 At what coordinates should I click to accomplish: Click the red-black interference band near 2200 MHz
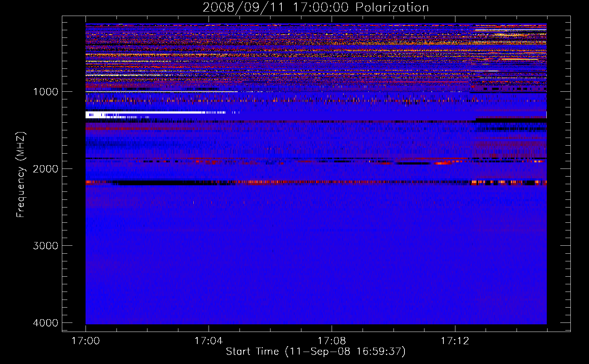pyautogui.click(x=316, y=182)
